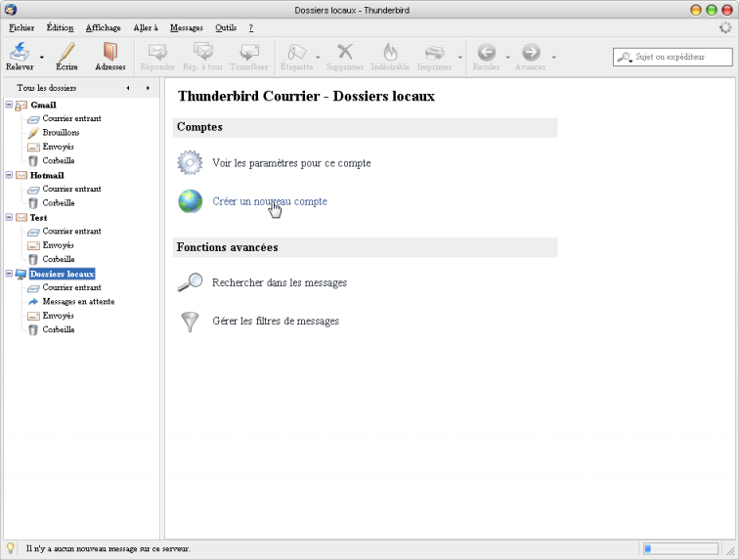The width and height of the screenshot is (739, 560).
Task: Open the Messages en attente folder
Action: click(x=78, y=301)
